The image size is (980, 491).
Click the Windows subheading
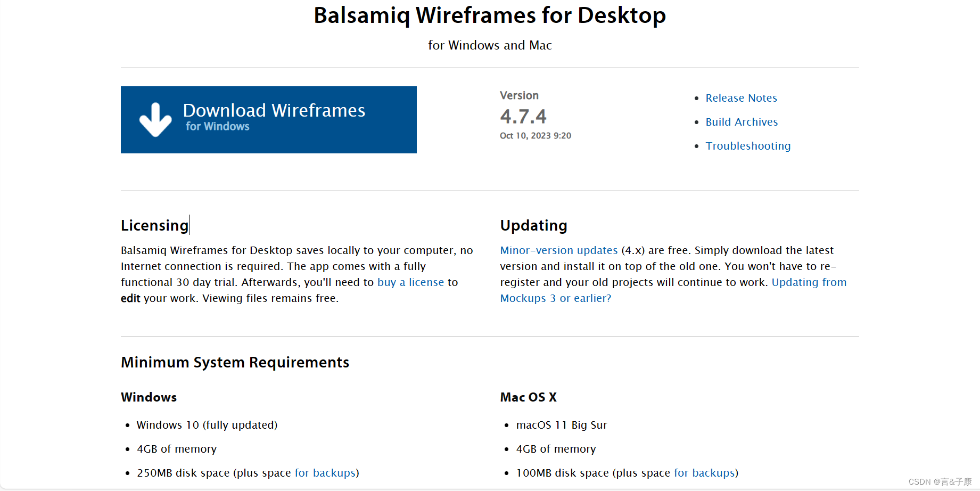coord(149,397)
